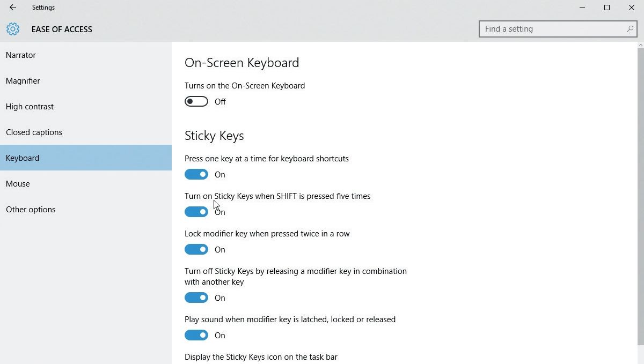Select Magnifier in the sidebar
This screenshot has height=364, width=644.
pos(23,80)
